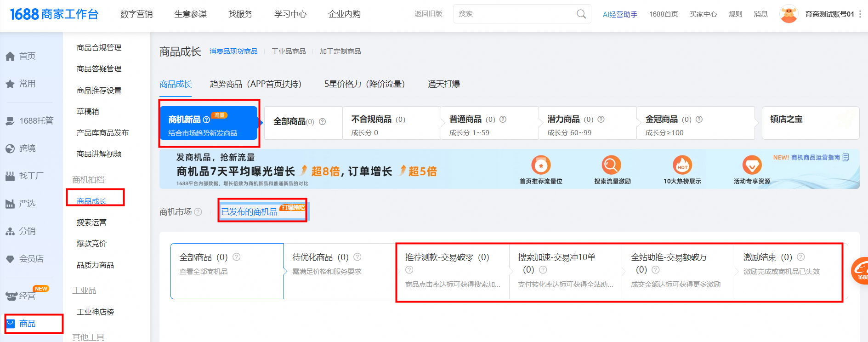Select 搜索运营 in the side submenu
Image resolution: width=868 pixels, height=342 pixels.
coord(91,222)
